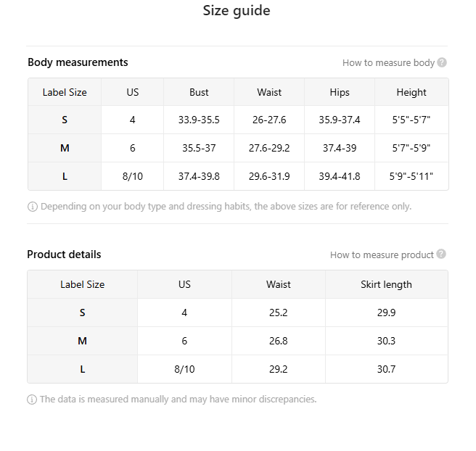Image resolution: width=476 pixels, height=451 pixels.
Task: Click the Size guide title
Action: pyautogui.click(x=237, y=11)
